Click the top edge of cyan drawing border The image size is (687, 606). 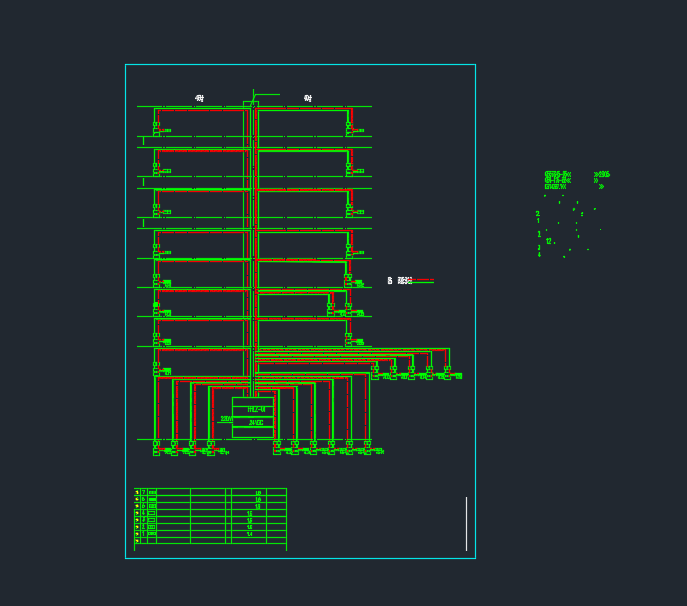[x=300, y=65]
